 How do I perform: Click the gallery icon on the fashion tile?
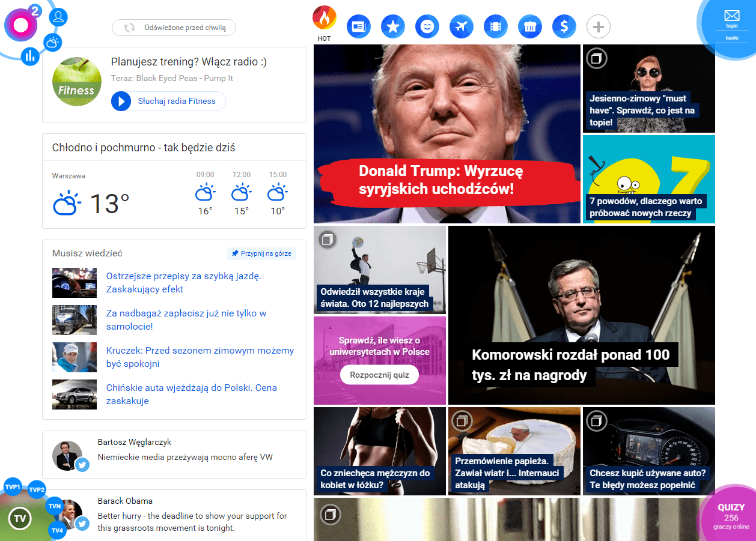coord(597,58)
